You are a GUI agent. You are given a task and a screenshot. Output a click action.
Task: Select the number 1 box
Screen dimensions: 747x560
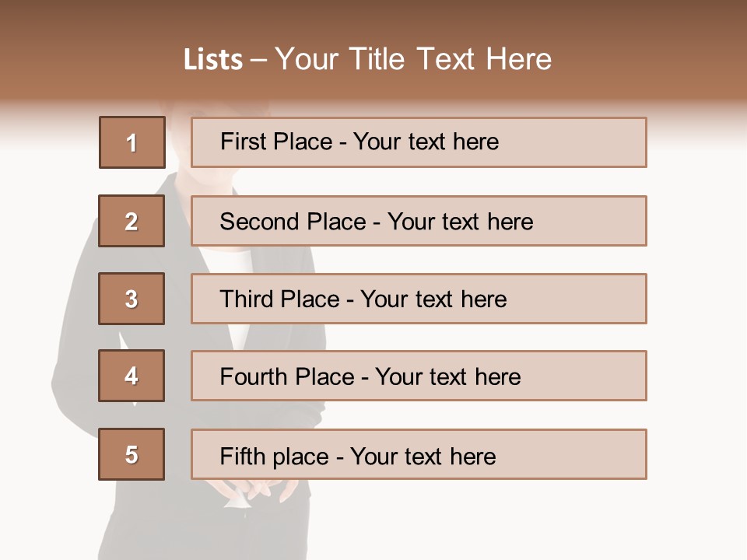click(132, 142)
